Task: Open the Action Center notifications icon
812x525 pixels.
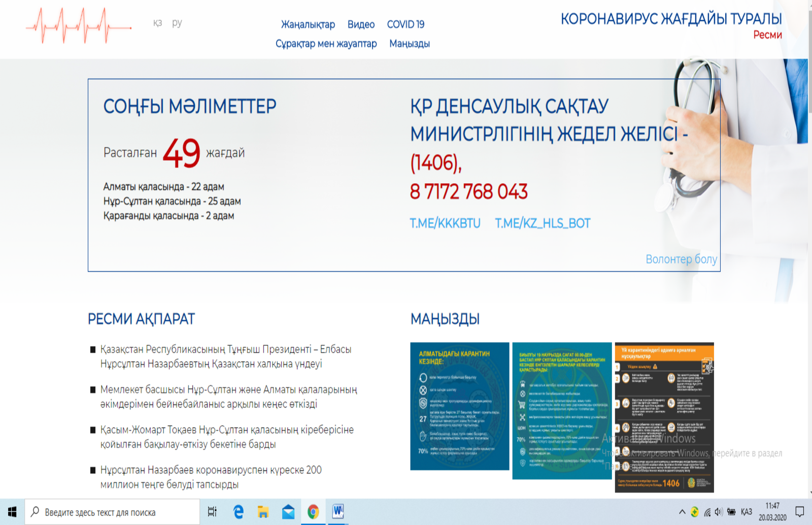Action: pyautogui.click(x=800, y=512)
